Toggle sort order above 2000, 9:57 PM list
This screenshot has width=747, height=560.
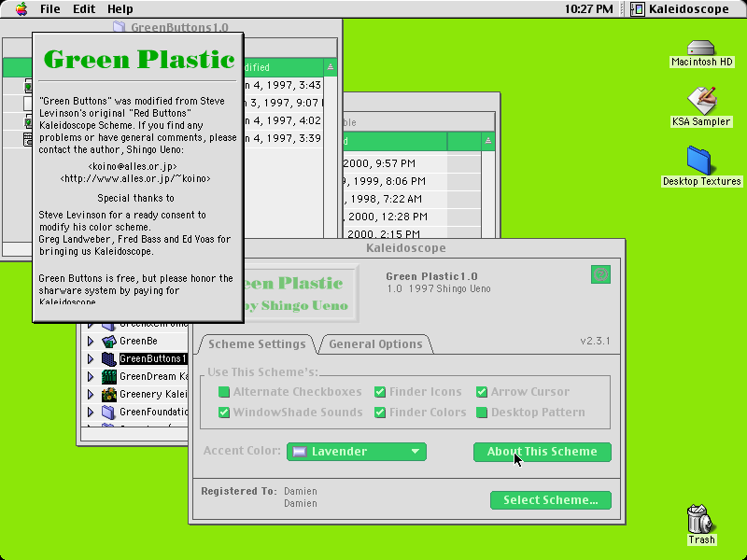coord(487,141)
